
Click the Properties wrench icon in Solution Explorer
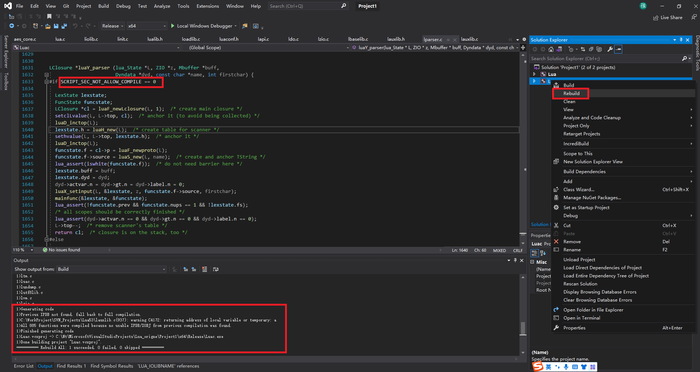tap(610, 50)
